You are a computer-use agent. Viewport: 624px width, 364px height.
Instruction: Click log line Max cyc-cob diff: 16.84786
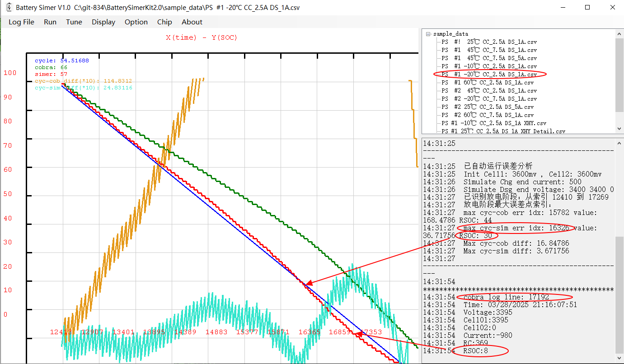click(496, 243)
